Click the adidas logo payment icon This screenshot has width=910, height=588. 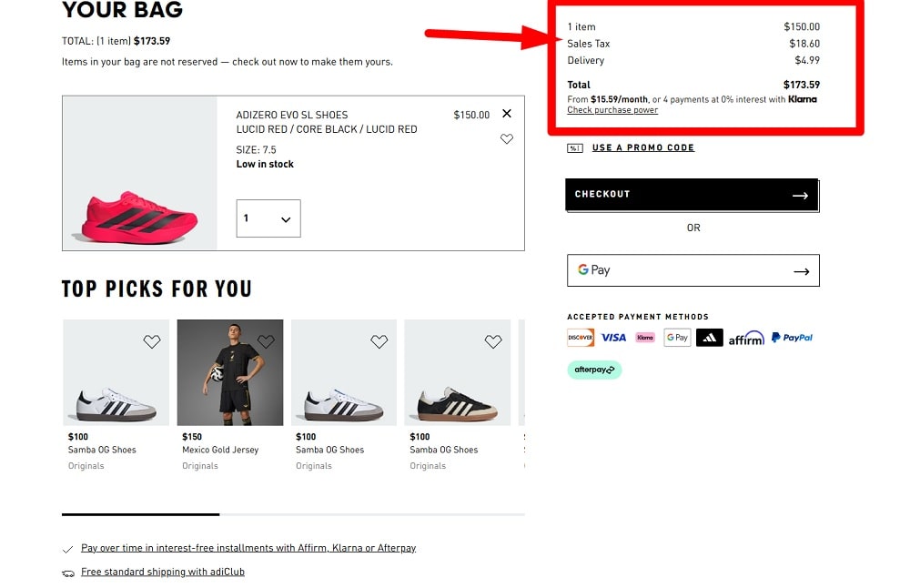coord(709,338)
